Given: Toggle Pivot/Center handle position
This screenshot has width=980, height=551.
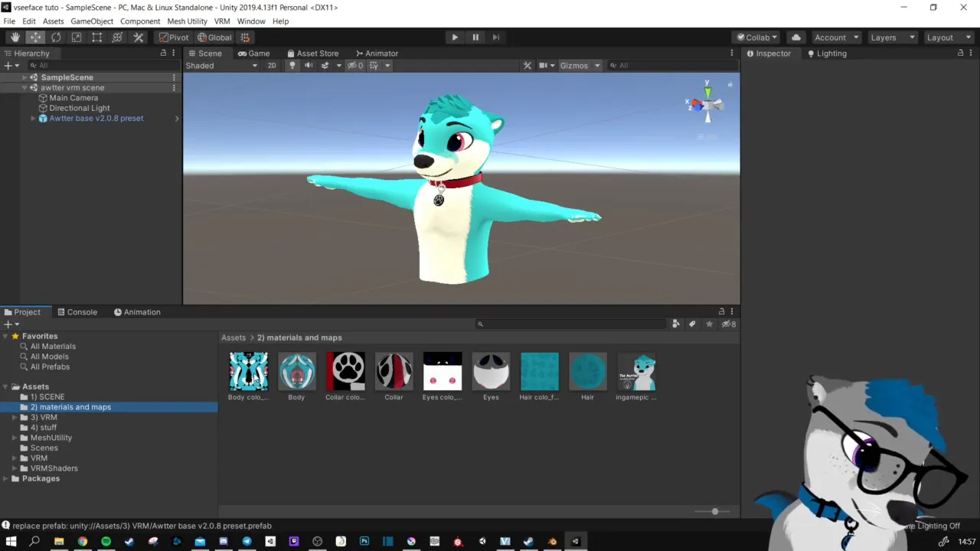Looking at the screenshot, I should tap(174, 37).
